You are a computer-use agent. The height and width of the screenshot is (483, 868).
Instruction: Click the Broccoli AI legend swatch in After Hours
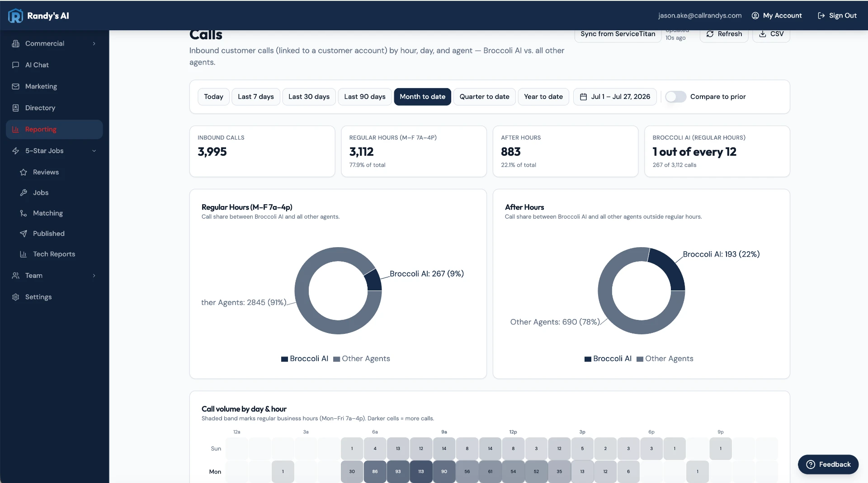[x=588, y=359]
